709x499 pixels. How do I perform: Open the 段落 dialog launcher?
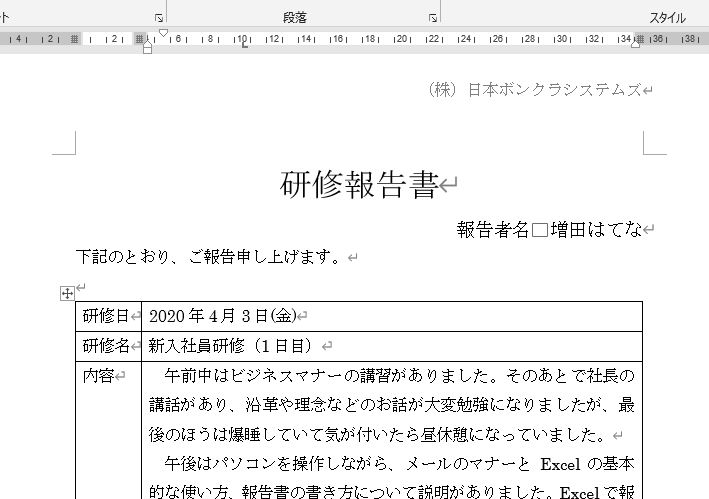(433, 18)
